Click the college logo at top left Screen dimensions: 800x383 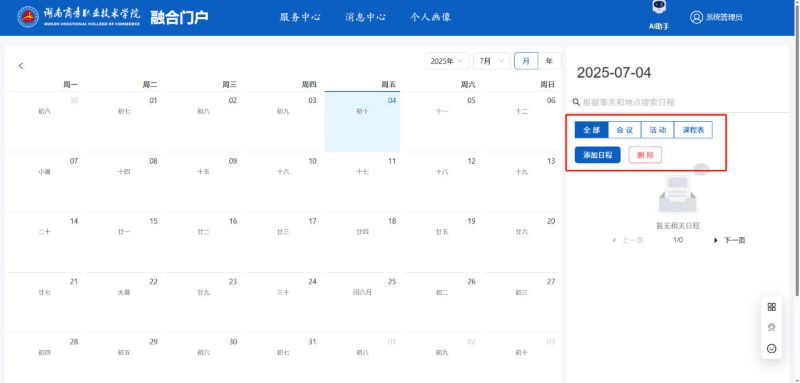coord(28,17)
